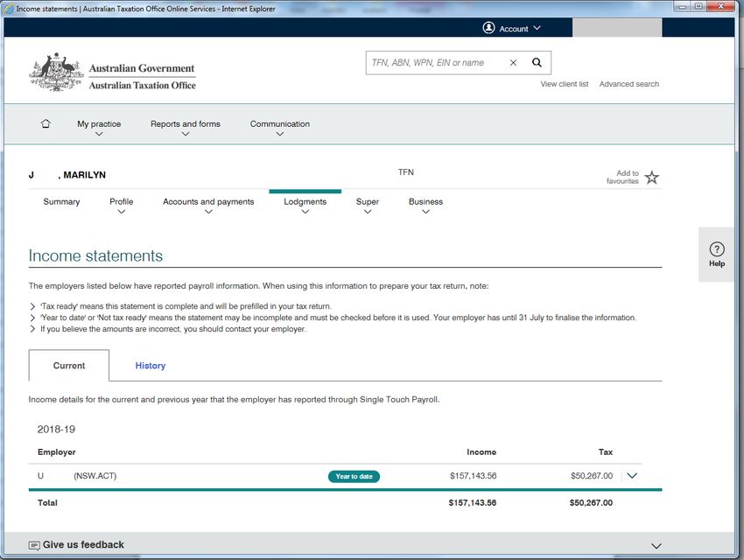Click the bold total tax $50,267.00

pos(591,502)
